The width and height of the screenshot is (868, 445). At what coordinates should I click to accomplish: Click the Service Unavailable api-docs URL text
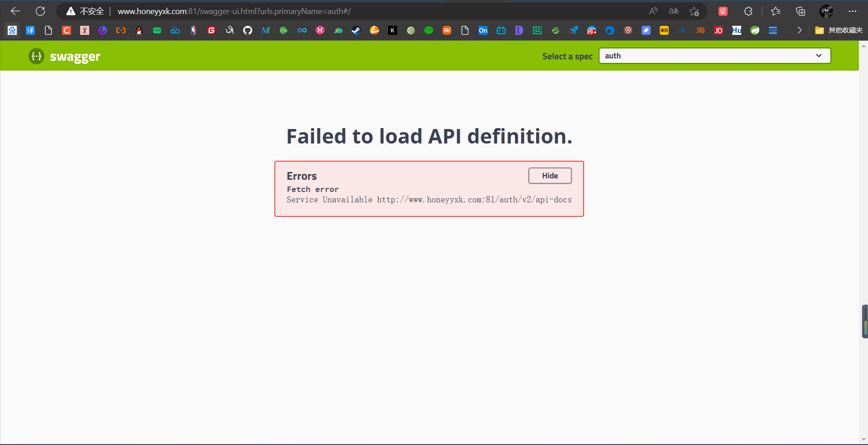coord(429,200)
